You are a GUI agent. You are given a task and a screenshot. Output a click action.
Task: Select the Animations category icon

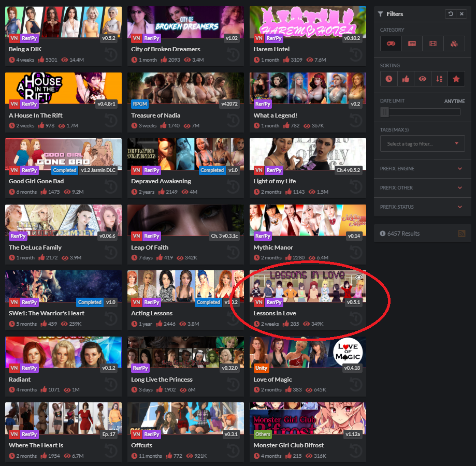click(433, 43)
